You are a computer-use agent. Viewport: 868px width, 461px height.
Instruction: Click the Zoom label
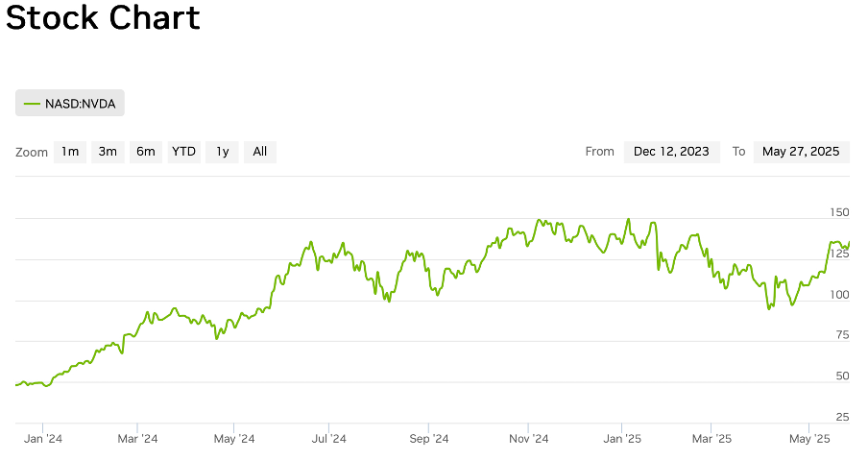[32, 152]
